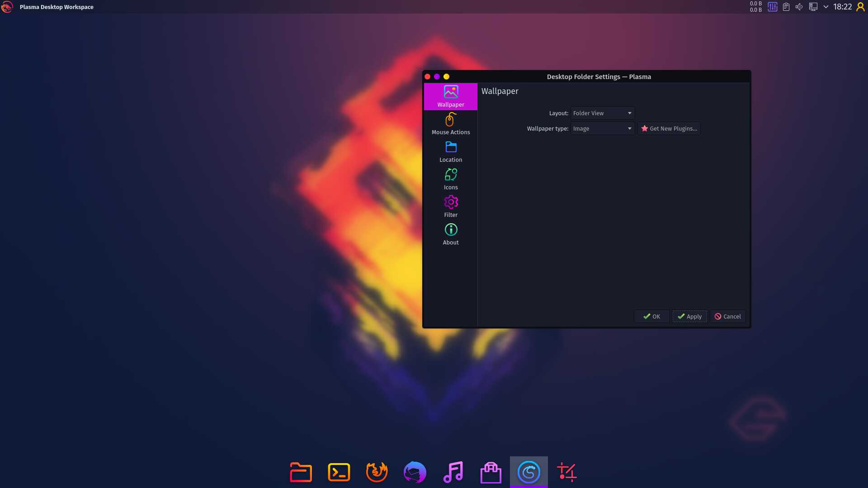Open the Icons settings section
Viewport: 868px width, 488px height.
point(450,178)
